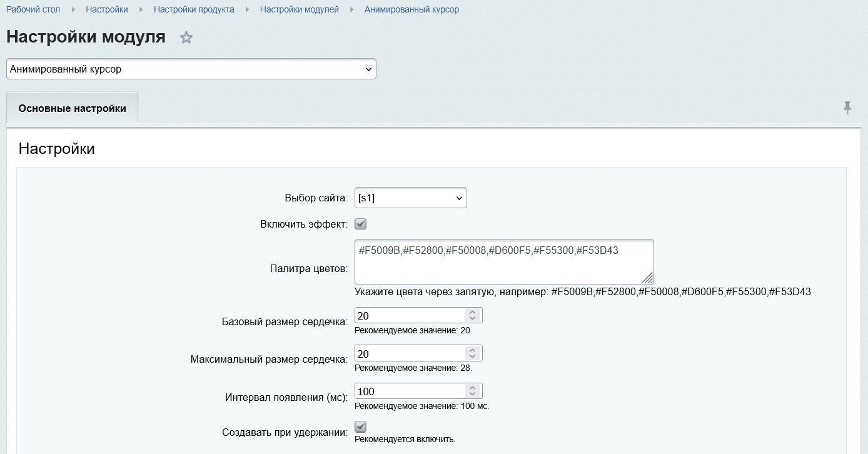Viewport: 868px width, 454px height.
Task: Toggle the 'Создавать при удержании' checkbox
Action: pos(360,426)
